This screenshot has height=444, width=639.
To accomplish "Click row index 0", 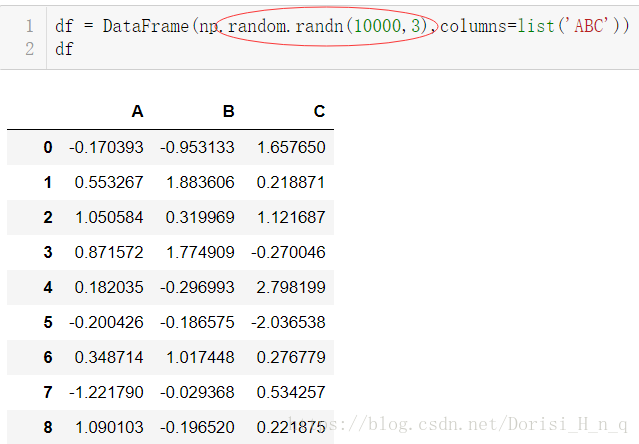I will [x=48, y=147].
